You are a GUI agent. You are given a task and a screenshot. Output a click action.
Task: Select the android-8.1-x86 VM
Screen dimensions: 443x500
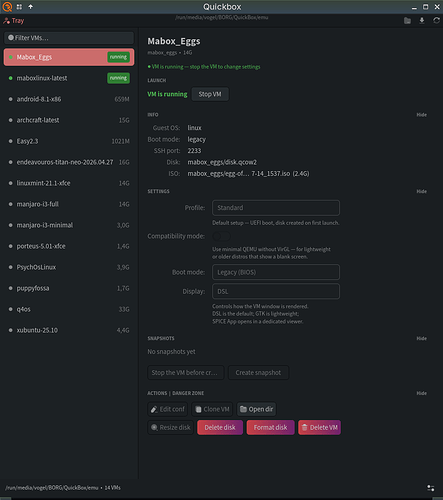click(69, 99)
